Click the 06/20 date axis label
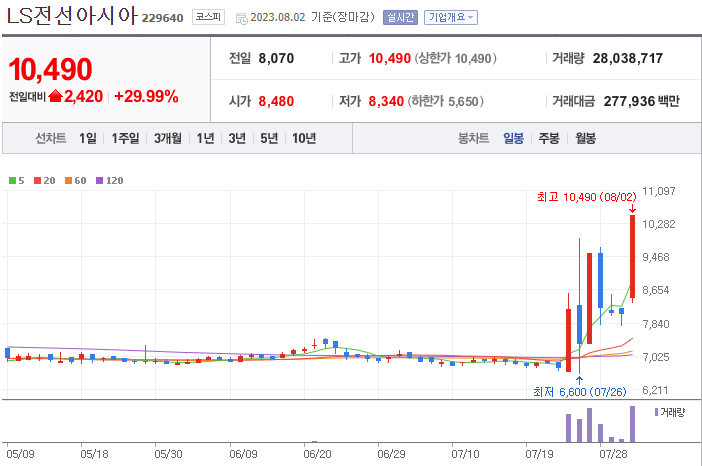Viewport: 702px width, 466px height. pyautogui.click(x=317, y=454)
